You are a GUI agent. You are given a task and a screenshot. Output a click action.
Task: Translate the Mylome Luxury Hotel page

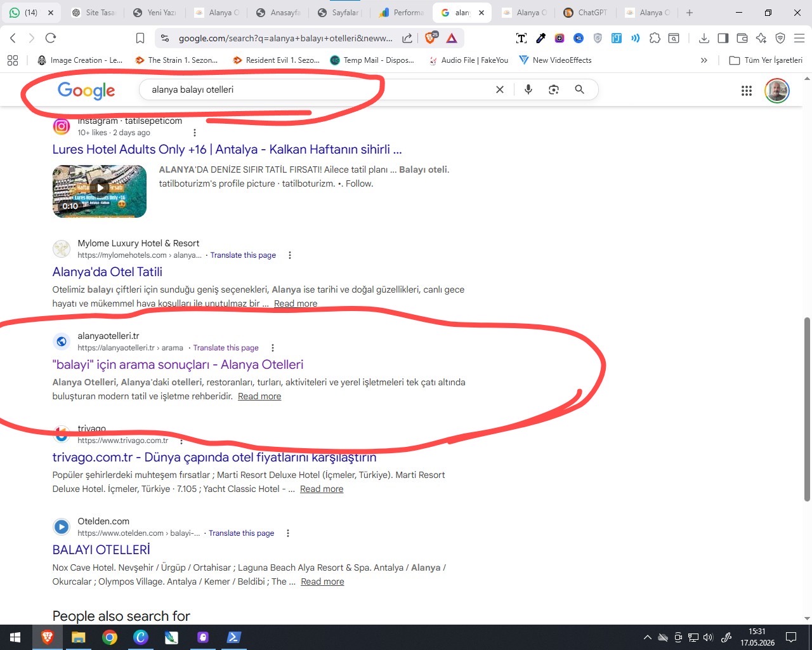243,255
